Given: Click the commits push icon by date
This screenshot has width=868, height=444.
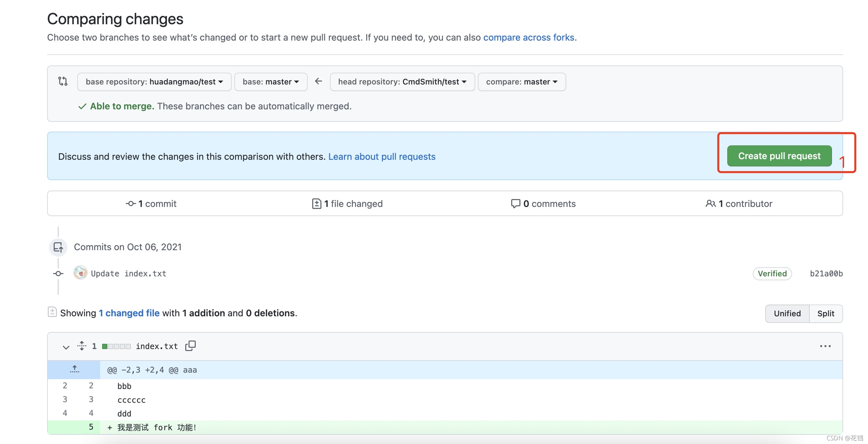Looking at the screenshot, I should point(58,247).
